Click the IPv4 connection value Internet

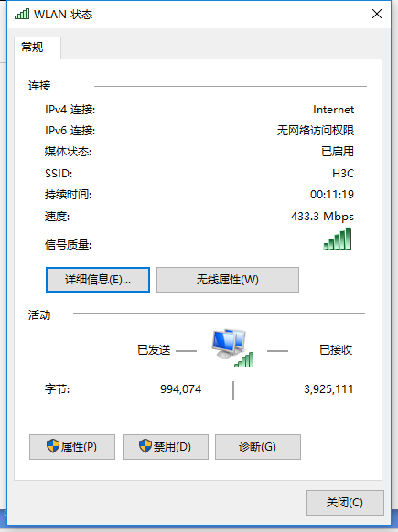point(333,110)
